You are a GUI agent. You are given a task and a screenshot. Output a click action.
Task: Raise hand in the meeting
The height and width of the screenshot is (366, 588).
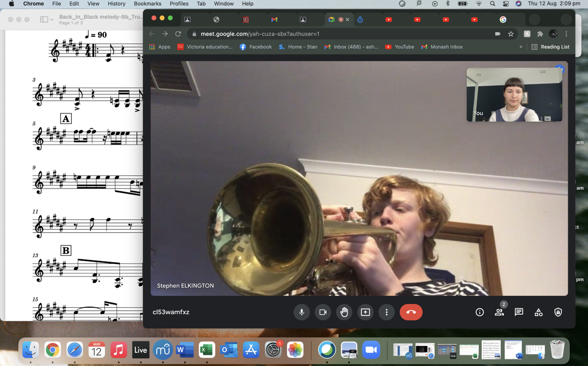click(344, 312)
